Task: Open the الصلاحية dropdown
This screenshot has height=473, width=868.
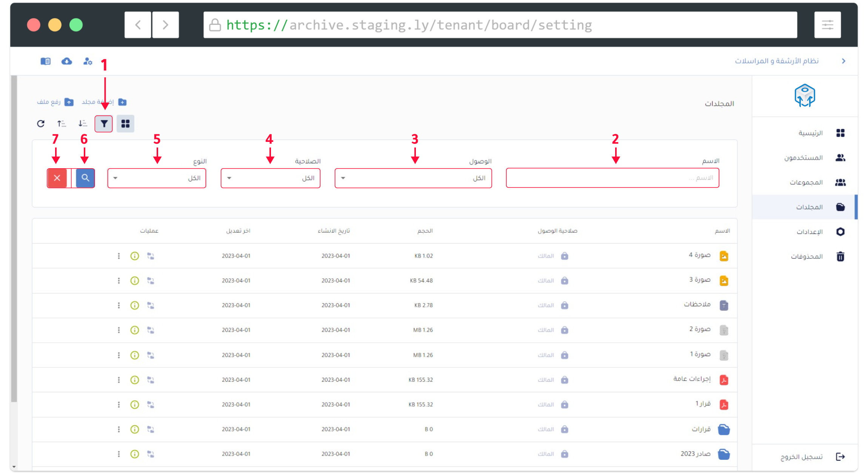Action: 270,178
